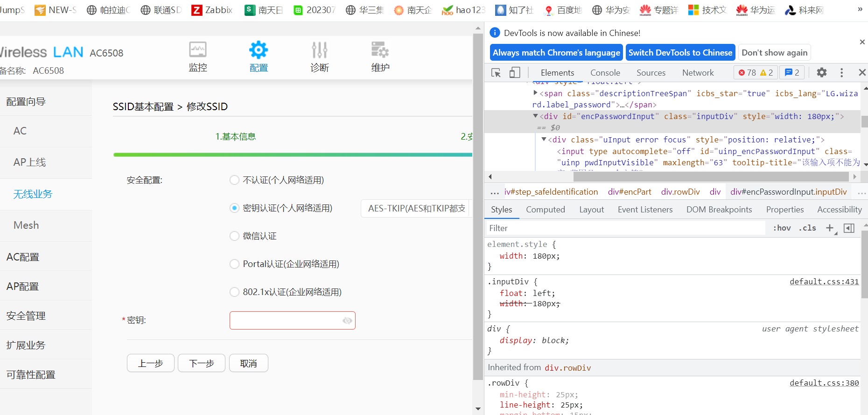
Task: Open 无线业务 in the sidebar
Action: 33,194
